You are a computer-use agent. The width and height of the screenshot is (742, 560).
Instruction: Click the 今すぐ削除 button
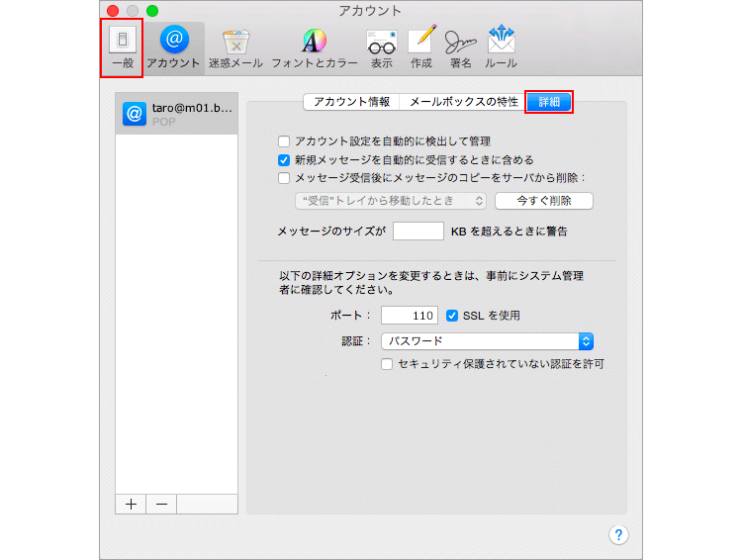click(x=543, y=201)
